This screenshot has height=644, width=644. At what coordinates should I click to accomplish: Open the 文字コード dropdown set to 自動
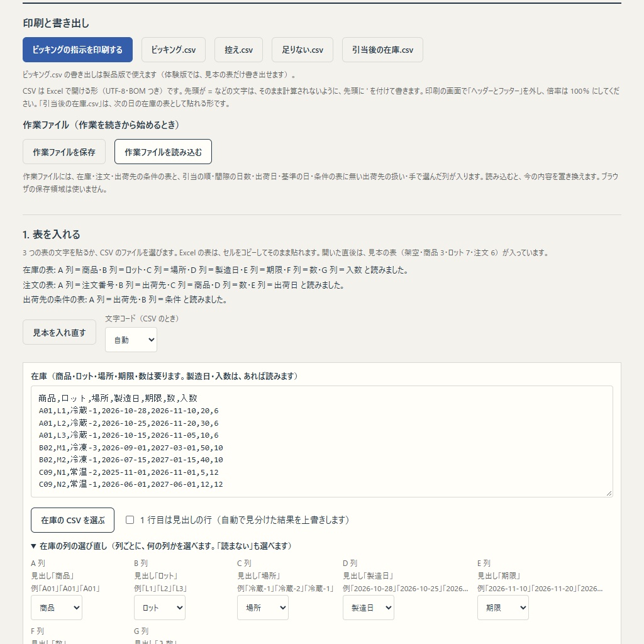click(x=131, y=340)
